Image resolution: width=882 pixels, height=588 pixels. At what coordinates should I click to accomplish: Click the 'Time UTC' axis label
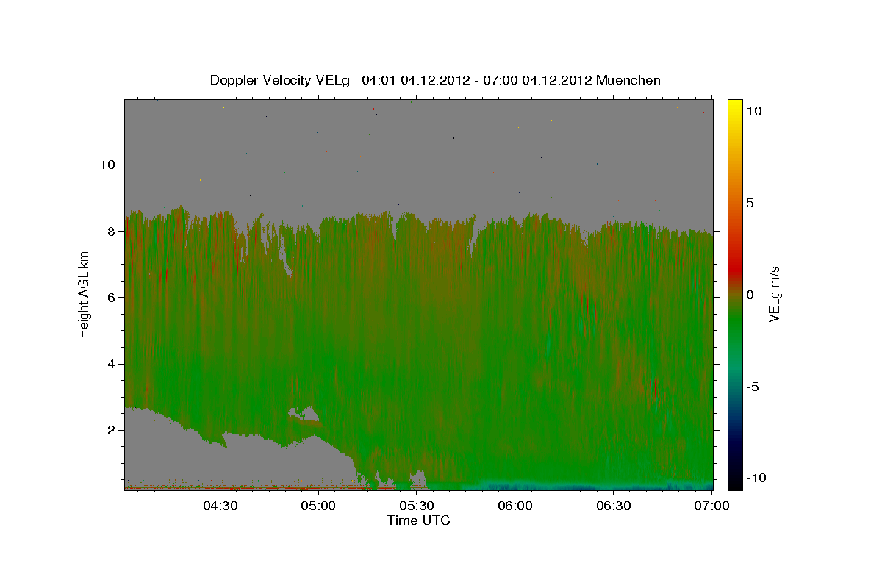click(x=418, y=520)
